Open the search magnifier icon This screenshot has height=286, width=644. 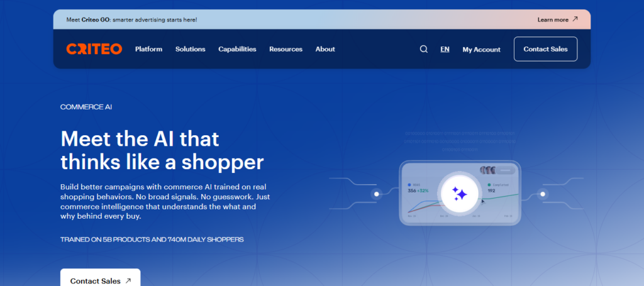pos(423,49)
